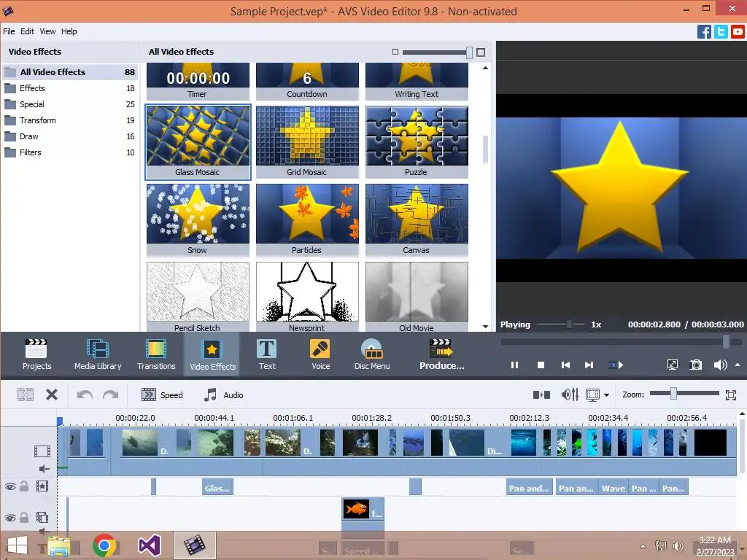Click the zoom to fit timeline icon
Screen dimensions: 747x560
coord(731,394)
